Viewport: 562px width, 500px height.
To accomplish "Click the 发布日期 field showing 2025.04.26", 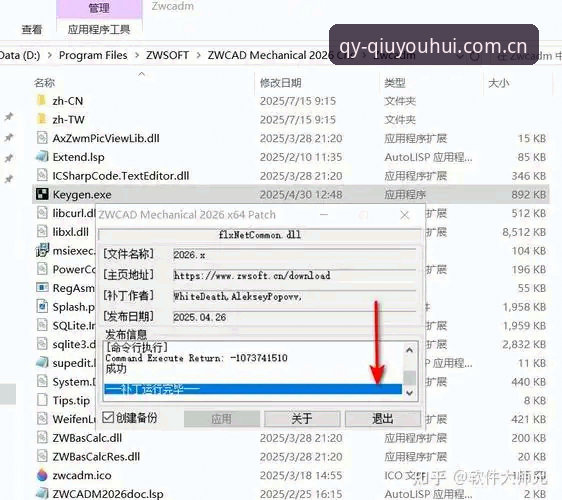I will [x=295, y=317].
